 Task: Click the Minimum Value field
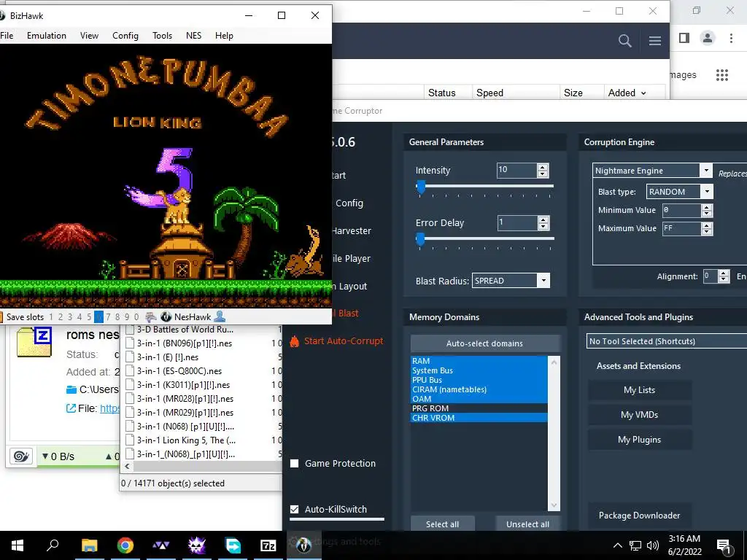point(682,210)
